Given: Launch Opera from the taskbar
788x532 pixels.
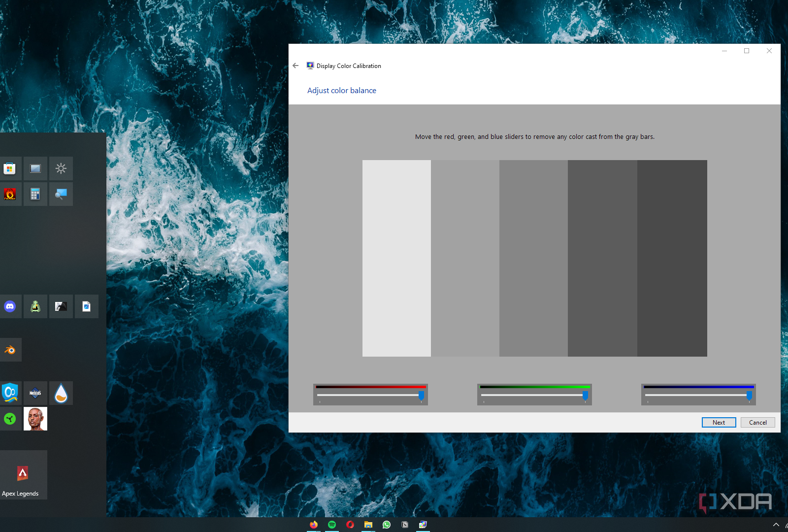Looking at the screenshot, I should (x=350, y=525).
